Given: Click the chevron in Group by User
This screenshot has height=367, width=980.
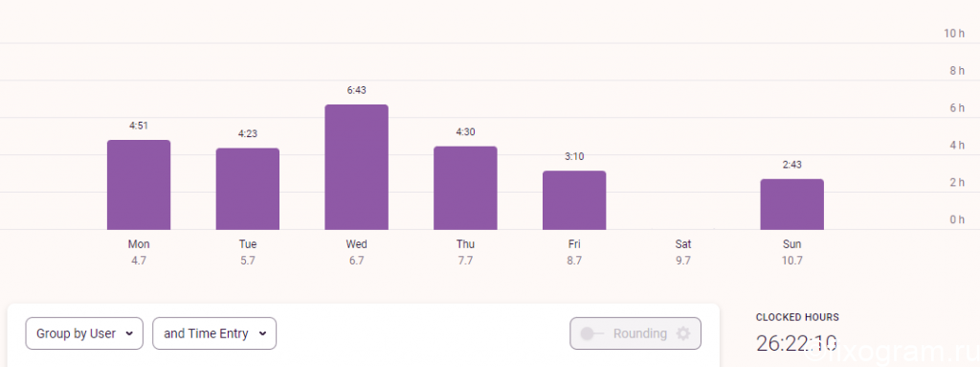Looking at the screenshot, I should coord(129,333).
